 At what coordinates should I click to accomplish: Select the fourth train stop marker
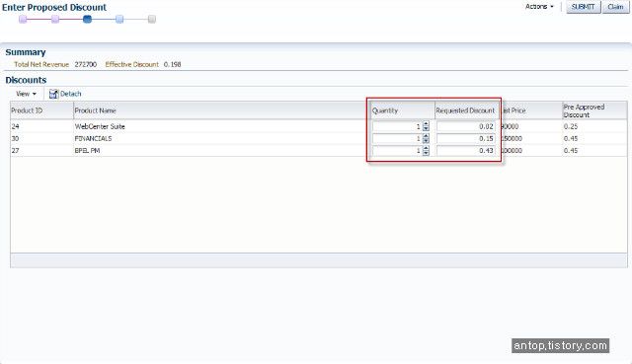point(119,20)
